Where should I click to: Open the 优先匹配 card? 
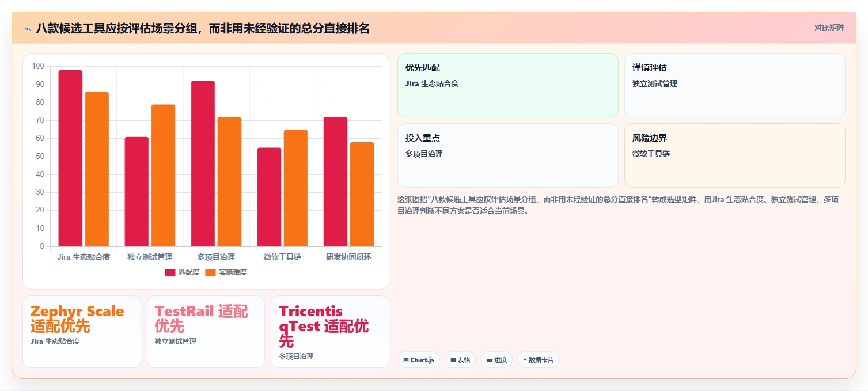pyautogui.click(x=507, y=85)
